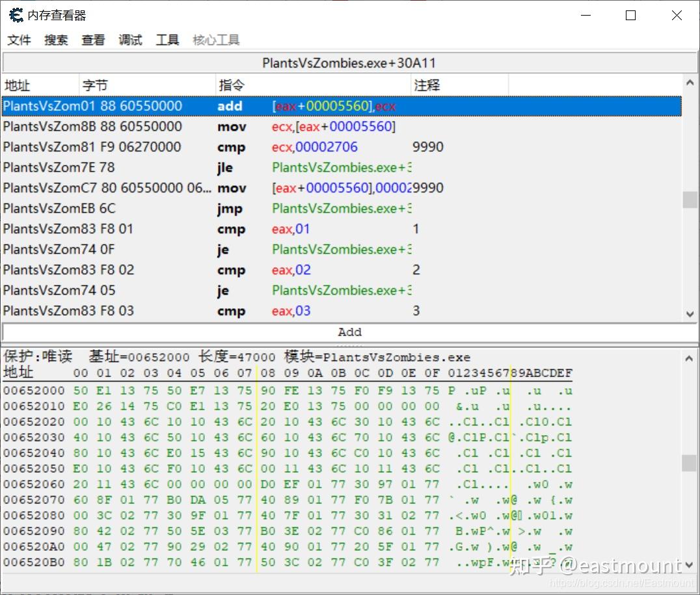Screen dimensions: 700x595
Task: Click the 字节 column header
Action: pos(94,85)
